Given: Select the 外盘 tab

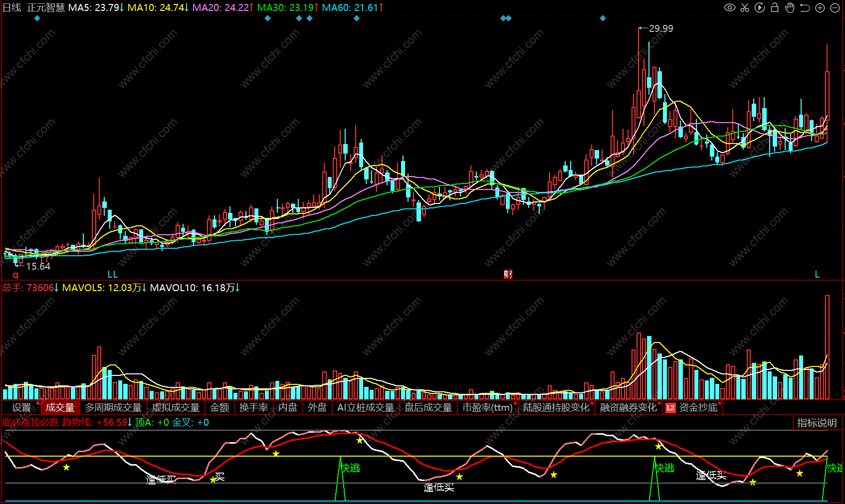Looking at the screenshot, I should [317, 407].
